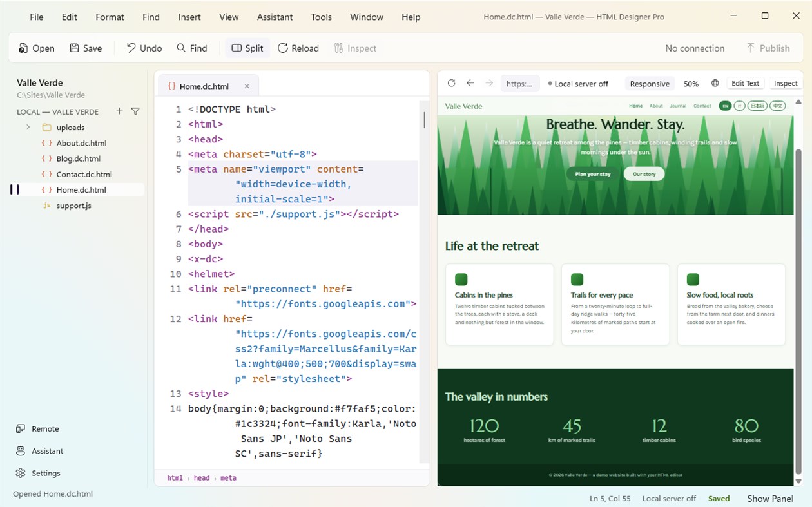Screen dimensions: 812x507
Task: Click Plan your stay button in preview
Action: [x=593, y=174]
